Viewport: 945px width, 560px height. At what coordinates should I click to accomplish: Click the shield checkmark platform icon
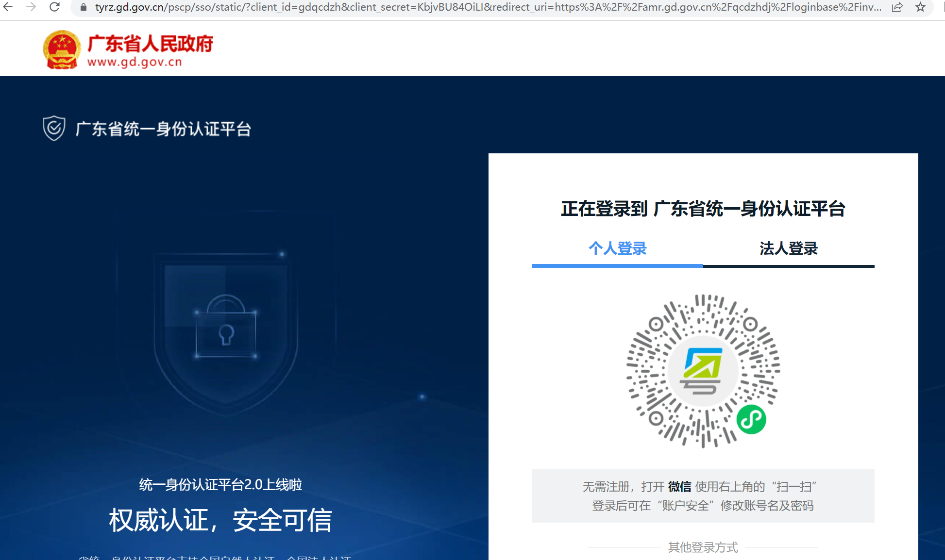[54, 128]
